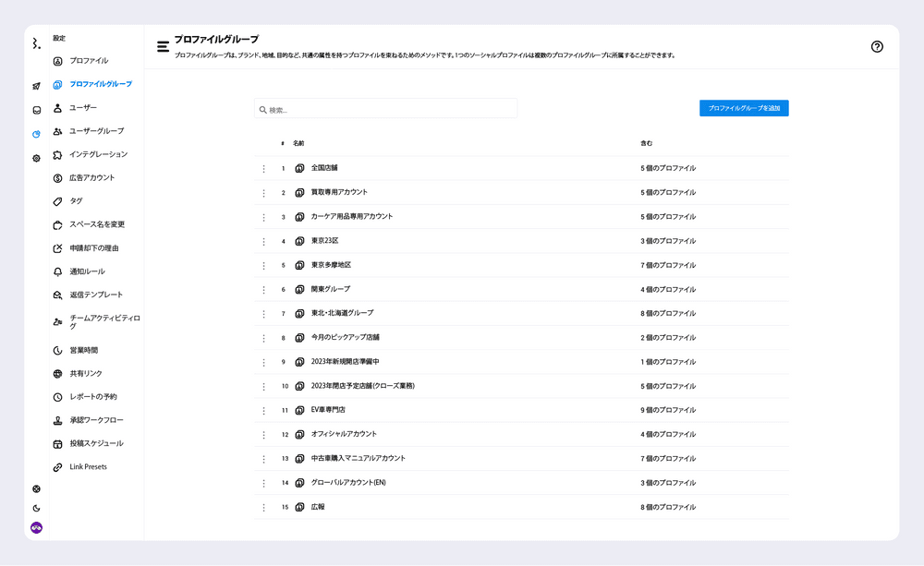Click the purple user avatar icon
Viewport: 924px width, 566px height.
pyautogui.click(x=36, y=527)
